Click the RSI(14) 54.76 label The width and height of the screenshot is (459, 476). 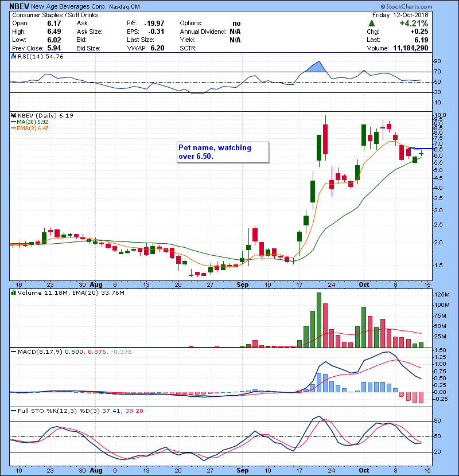(40, 56)
